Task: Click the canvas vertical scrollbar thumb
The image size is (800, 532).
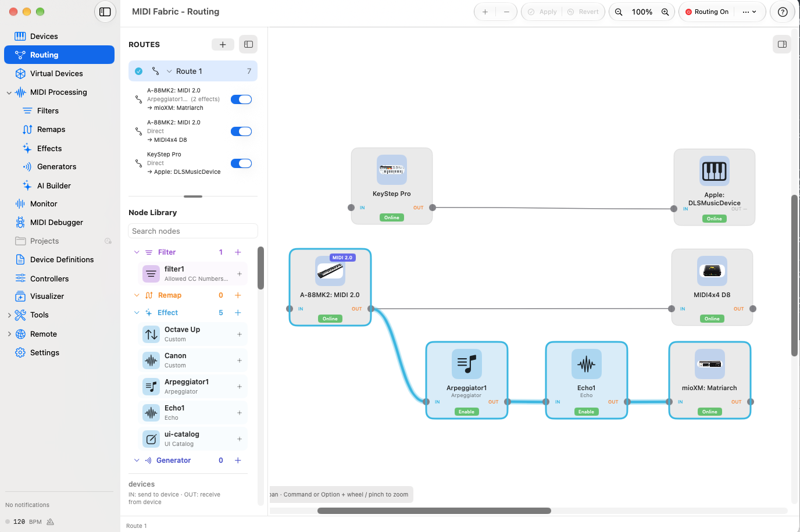Action: point(794,276)
